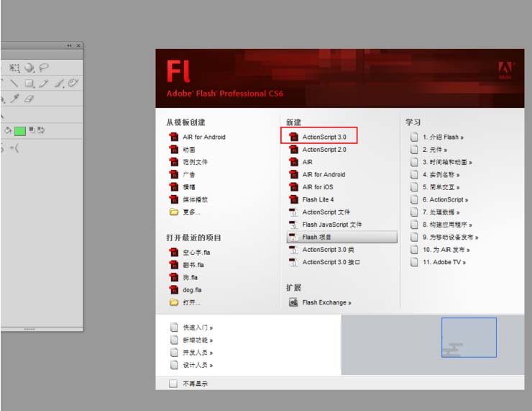The image size is (532, 411).
Task: Open the 快速入门 link
Action: pos(192,328)
